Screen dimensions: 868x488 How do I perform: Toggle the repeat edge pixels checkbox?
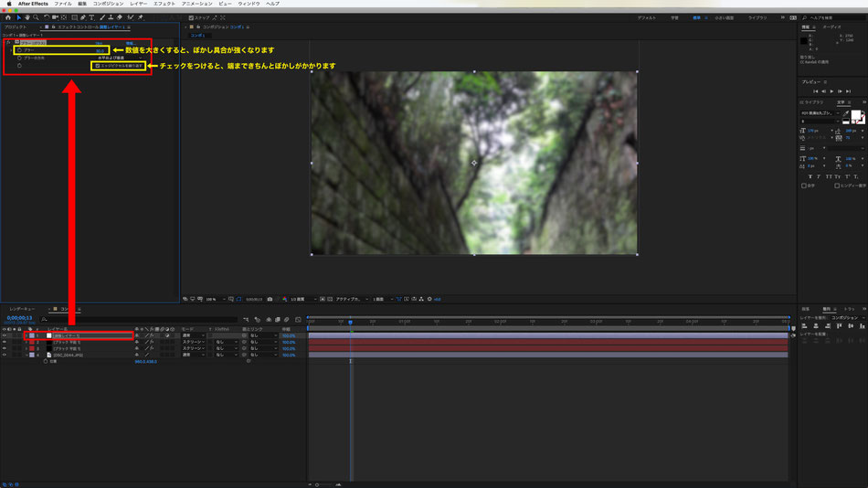98,66
